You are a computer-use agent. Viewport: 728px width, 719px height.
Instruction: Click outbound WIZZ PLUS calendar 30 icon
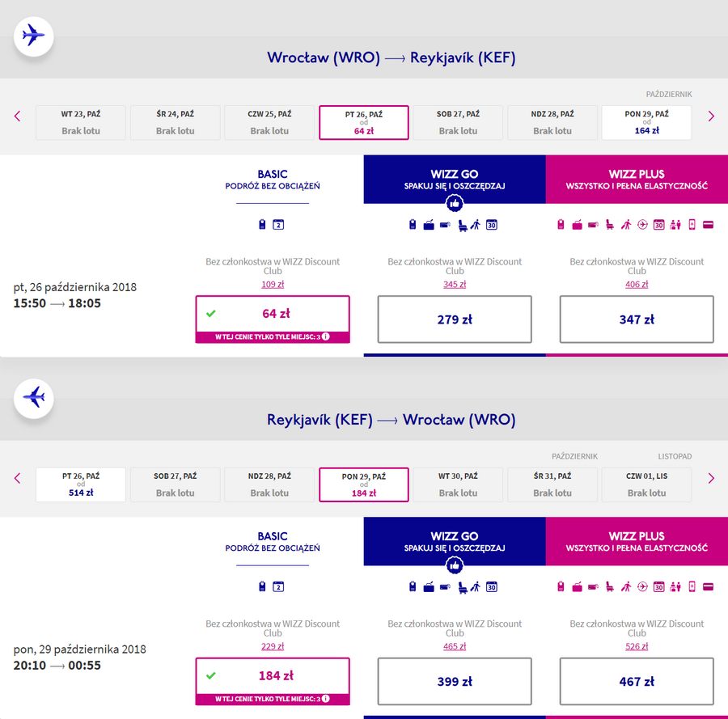(x=658, y=225)
